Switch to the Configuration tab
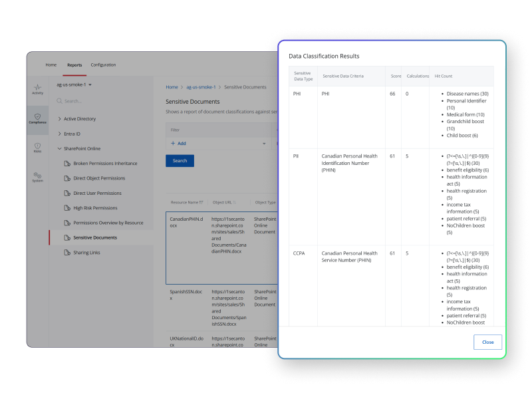Image resolution: width=532 pixels, height=399 pixels. click(103, 65)
